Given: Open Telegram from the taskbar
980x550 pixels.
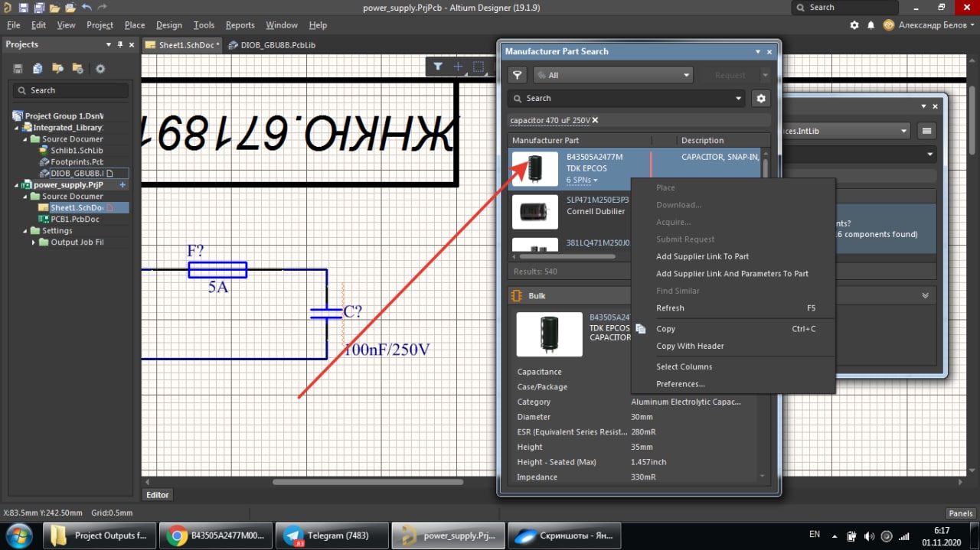Looking at the screenshot, I should point(332,535).
